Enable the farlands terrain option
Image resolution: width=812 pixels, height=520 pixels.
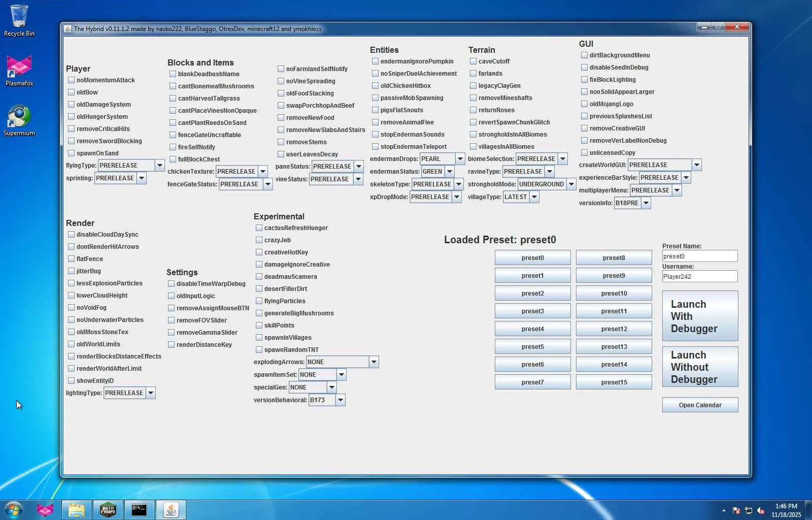point(473,74)
